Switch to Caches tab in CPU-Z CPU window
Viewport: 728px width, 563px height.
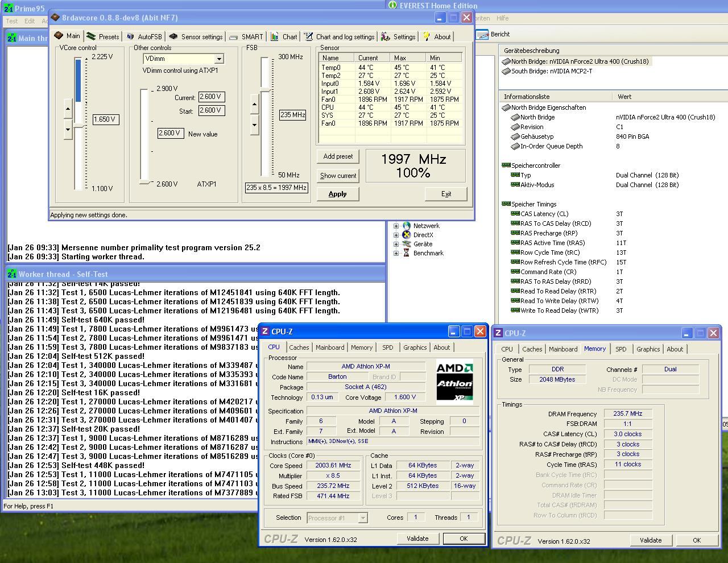coord(299,347)
